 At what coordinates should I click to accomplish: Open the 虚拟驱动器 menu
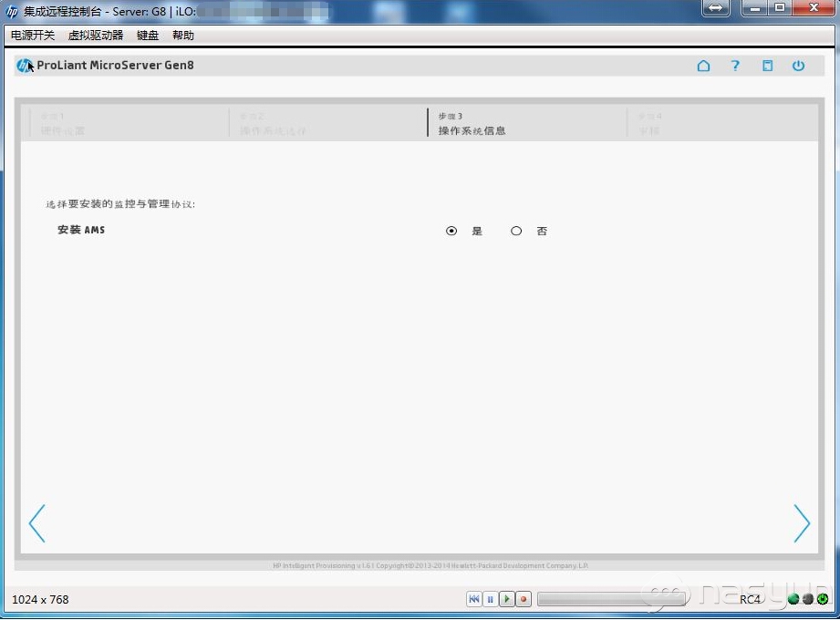coord(96,36)
